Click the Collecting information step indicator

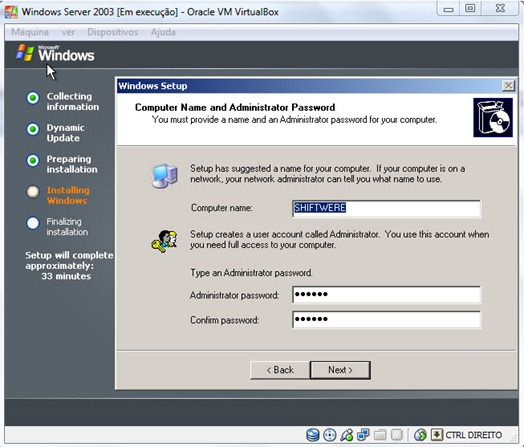pos(33,98)
